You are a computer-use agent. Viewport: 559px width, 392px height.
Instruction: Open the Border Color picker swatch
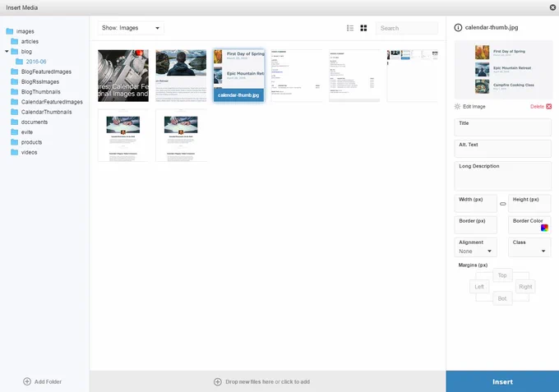(x=544, y=228)
